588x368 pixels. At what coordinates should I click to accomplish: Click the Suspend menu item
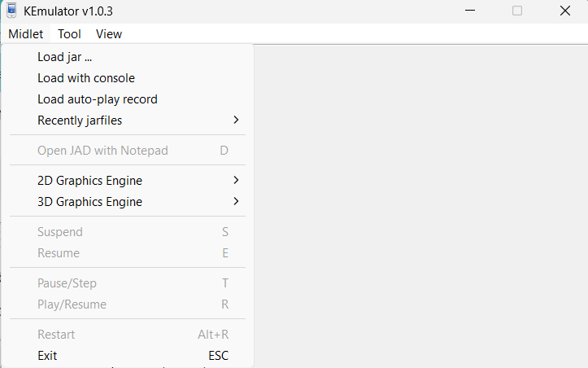coord(60,232)
